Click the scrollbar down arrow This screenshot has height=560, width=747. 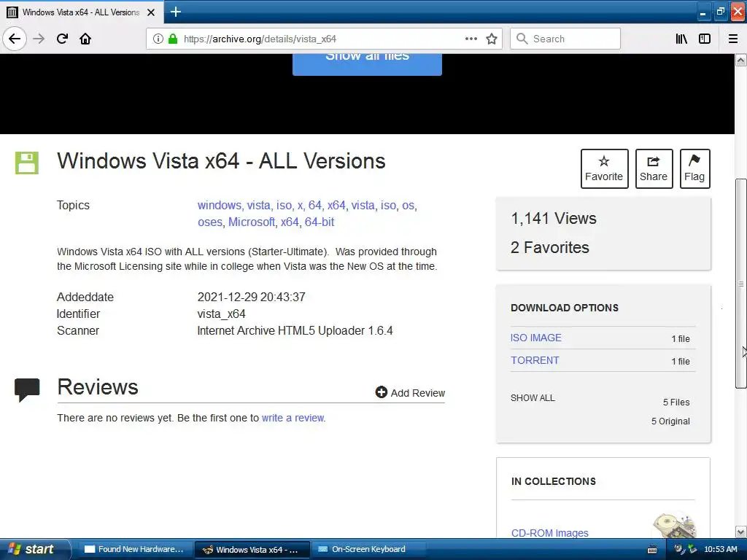740,532
